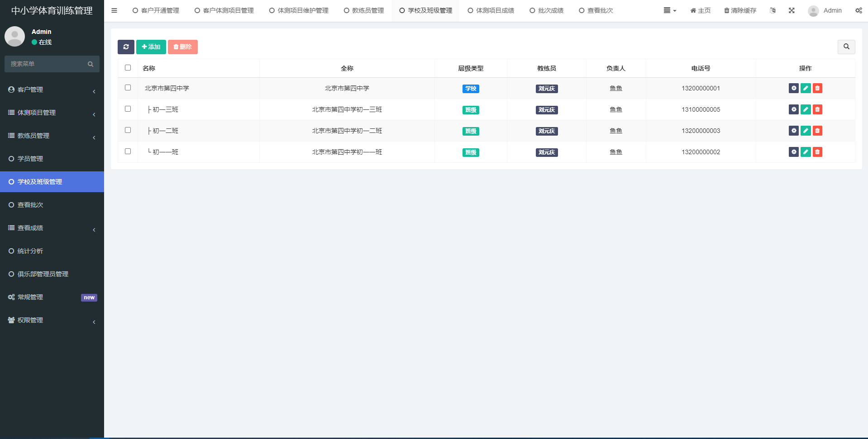The width and height of the screenshot is (868, 439).
Task: Open the table search magnifier button
Action: pyautogui.click(x=846, y=47)
